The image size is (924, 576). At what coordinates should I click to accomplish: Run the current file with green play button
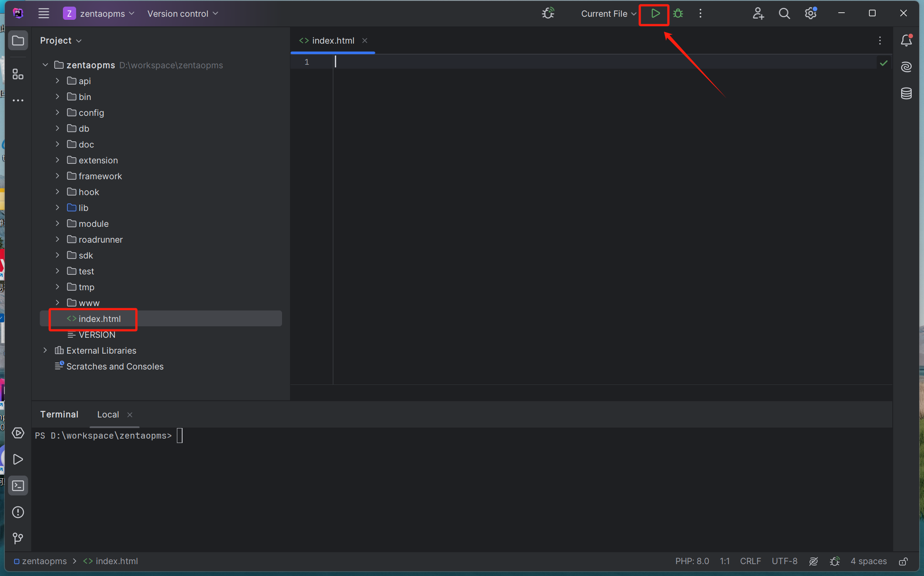[x=655, y=14]
